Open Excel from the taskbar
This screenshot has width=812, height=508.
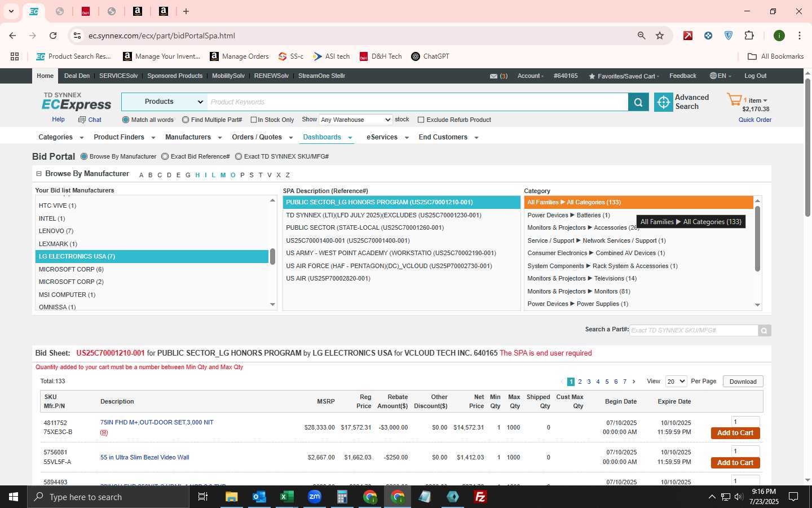(286, 497)
